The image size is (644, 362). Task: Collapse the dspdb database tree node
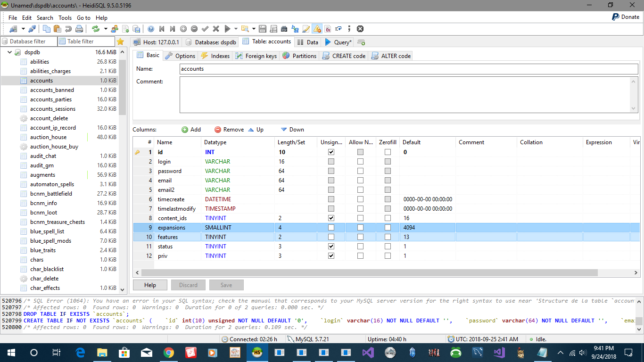(9, 52)
